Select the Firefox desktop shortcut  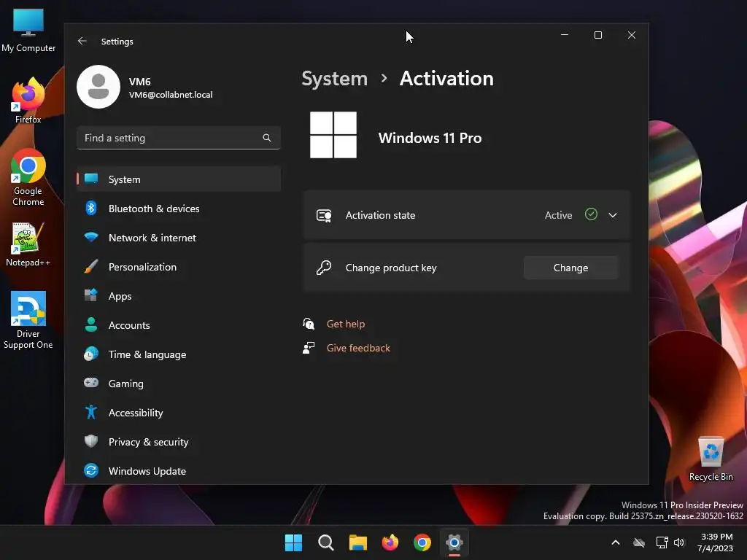pyautogui.click(x=28, y=101)
